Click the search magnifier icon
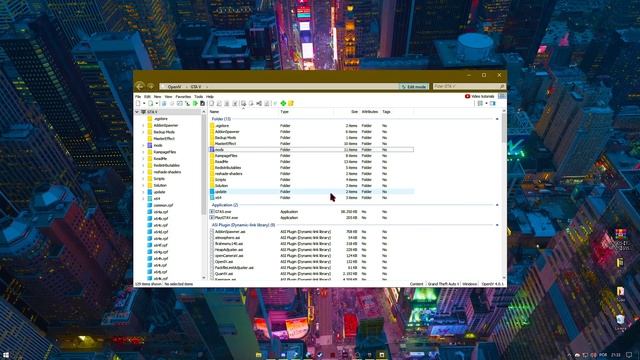This screenshot has width=640, height=360. pyautogui.click(x=502, y=87)
